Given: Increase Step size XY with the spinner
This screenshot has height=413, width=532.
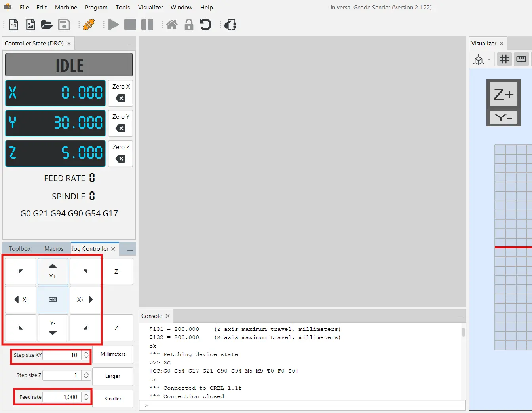Looking at the screenshot, I should click(86, 353).
